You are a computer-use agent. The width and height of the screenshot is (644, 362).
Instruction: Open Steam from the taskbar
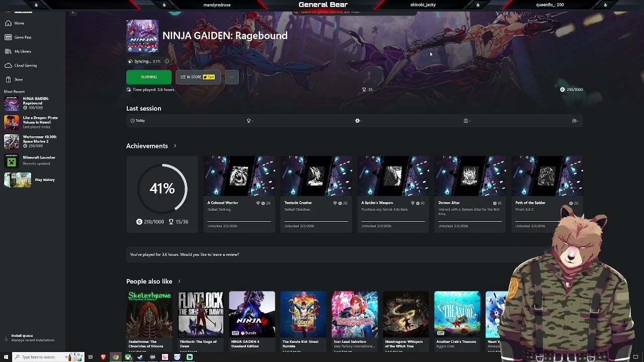click(140, 357)
